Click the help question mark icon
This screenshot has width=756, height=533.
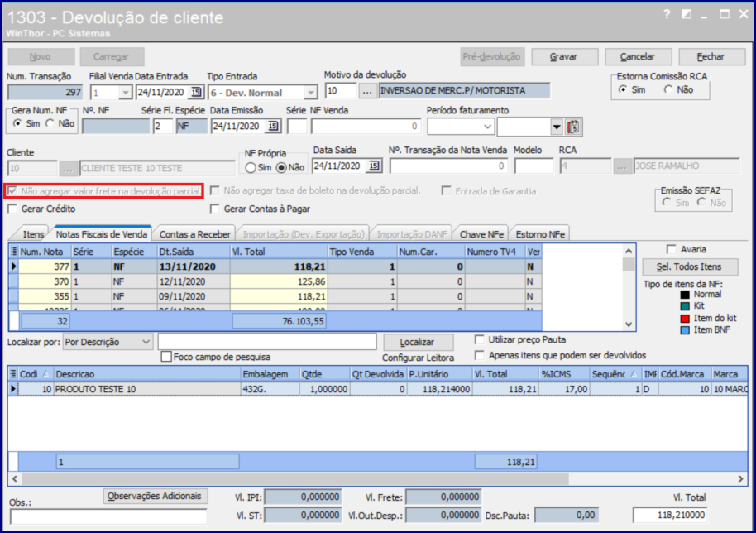[x=667, y=15]
